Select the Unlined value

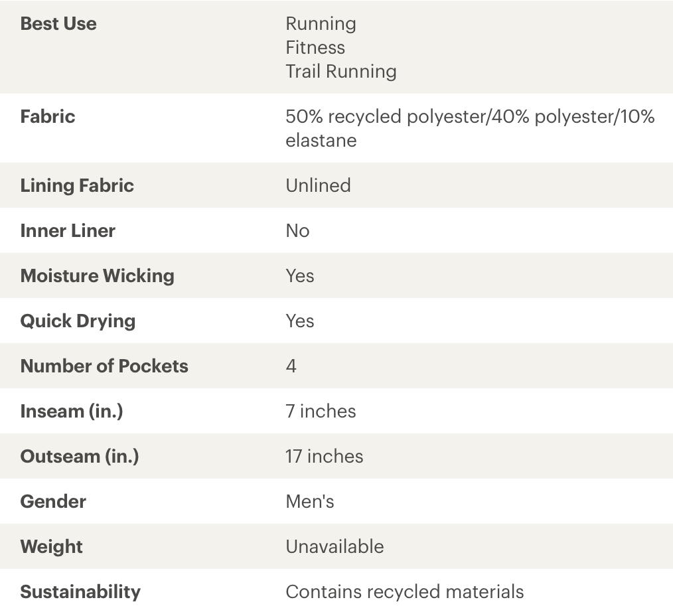coord(318,186)
